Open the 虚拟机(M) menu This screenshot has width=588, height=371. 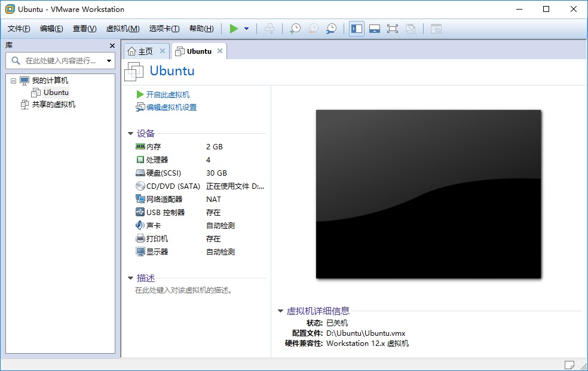[122, 29]
